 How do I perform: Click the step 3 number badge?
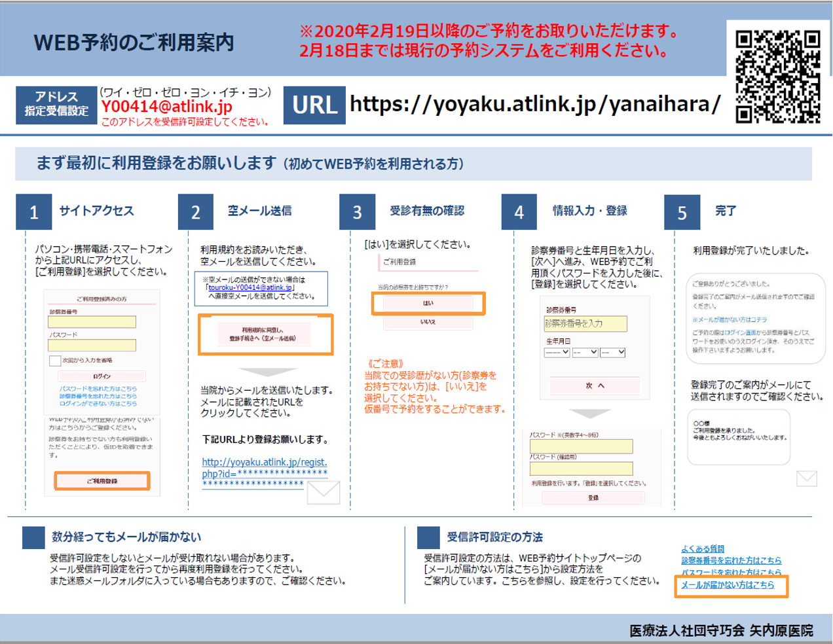coord(357,212)
